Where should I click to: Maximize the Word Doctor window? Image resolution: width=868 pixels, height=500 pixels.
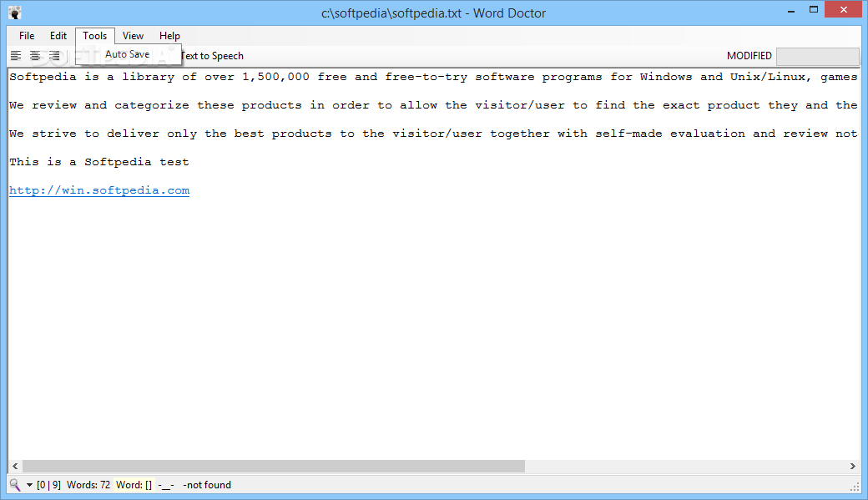[x=813, y=9]
